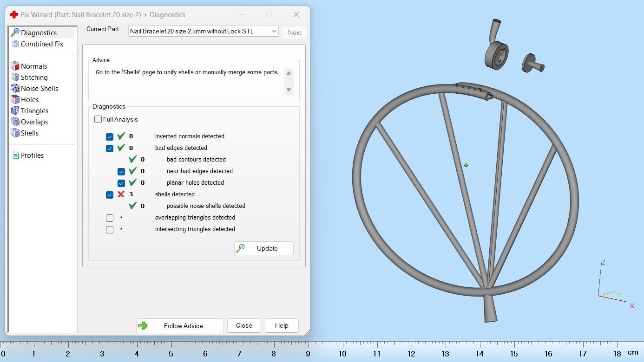The width and height of the screenshot is (644, 362).
Task: Go to the Normals page
Action: coord(33,66)
